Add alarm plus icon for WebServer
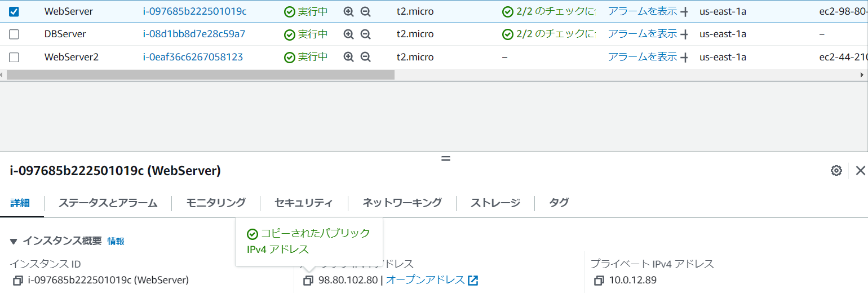The image size is (868, 293). pyautogui.click(x=684, y=11)
